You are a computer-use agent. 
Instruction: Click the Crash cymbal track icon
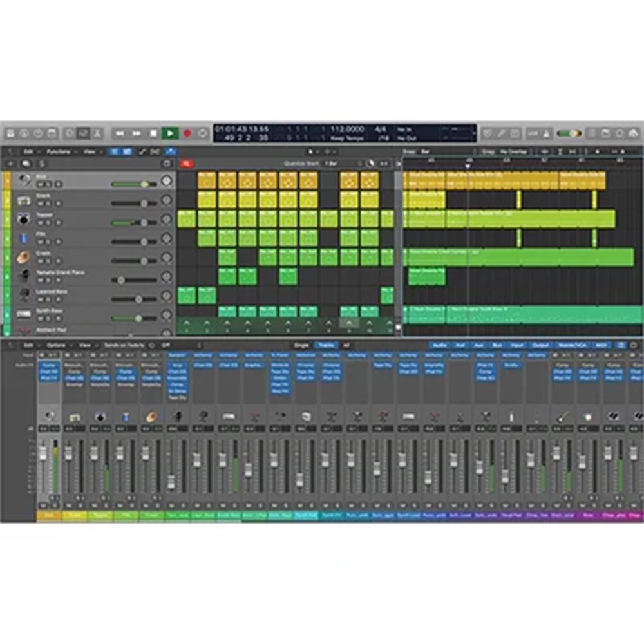24,257
